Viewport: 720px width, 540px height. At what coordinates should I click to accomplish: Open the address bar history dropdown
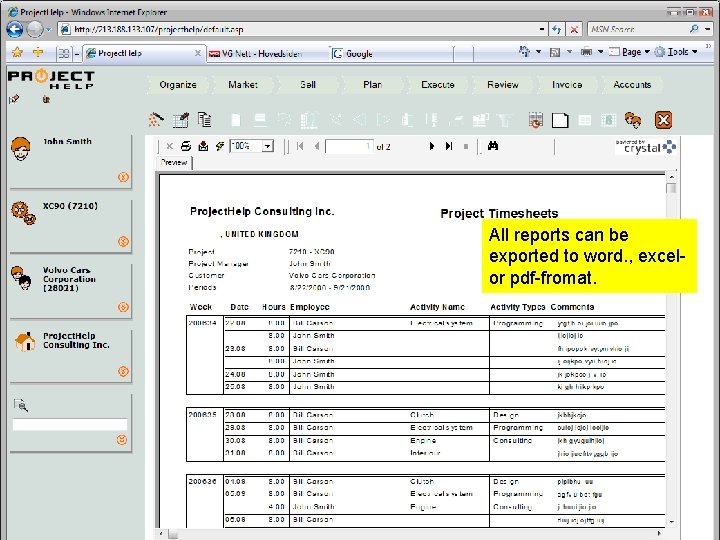pyautogui.click(x=542, y=29)
